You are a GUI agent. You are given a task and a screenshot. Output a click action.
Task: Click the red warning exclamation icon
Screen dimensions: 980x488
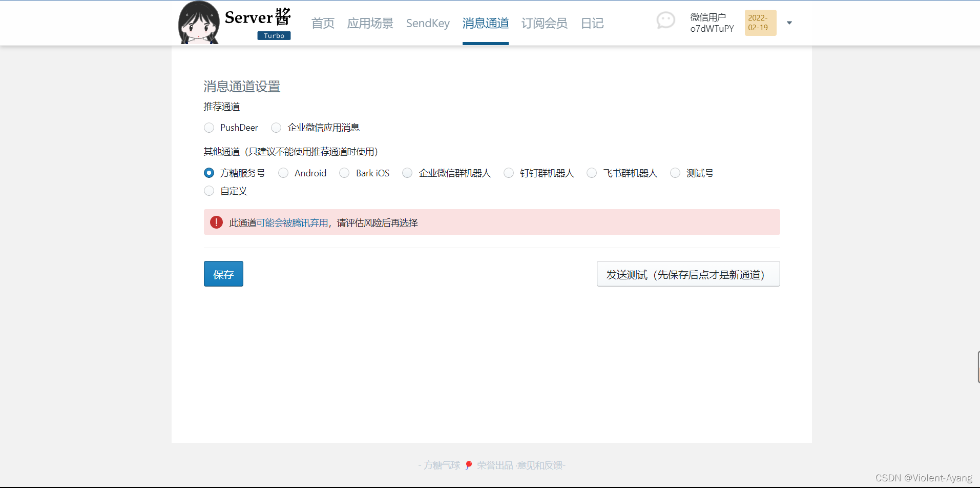tap(216, 222)
